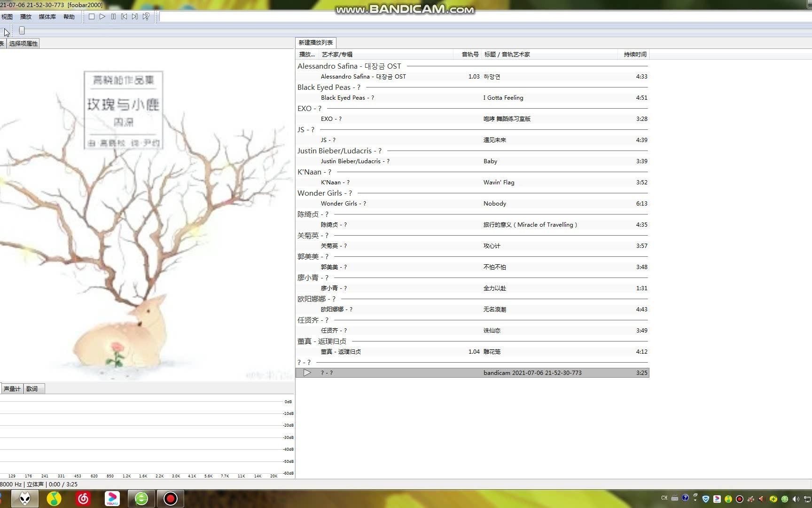Image resolution: width=812 pixels, height=508 pixels.
Task: Skip to the previous track
Action: pos(124,16)
